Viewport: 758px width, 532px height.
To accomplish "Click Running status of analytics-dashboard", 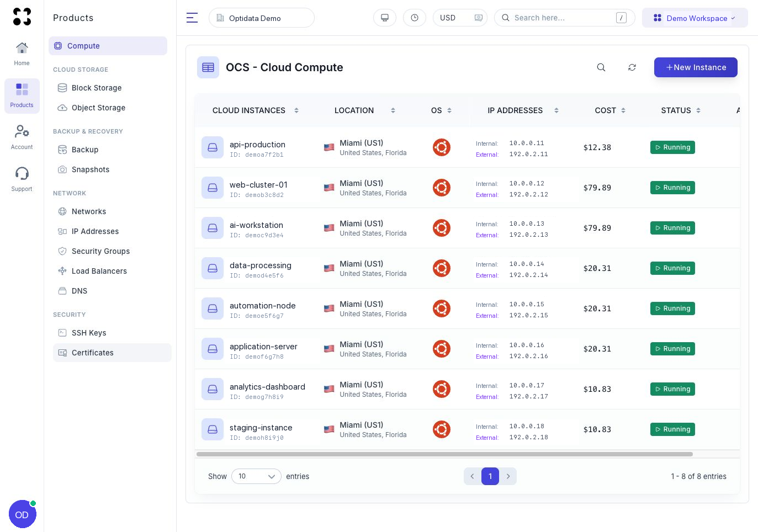I will (x=672, y=389).
